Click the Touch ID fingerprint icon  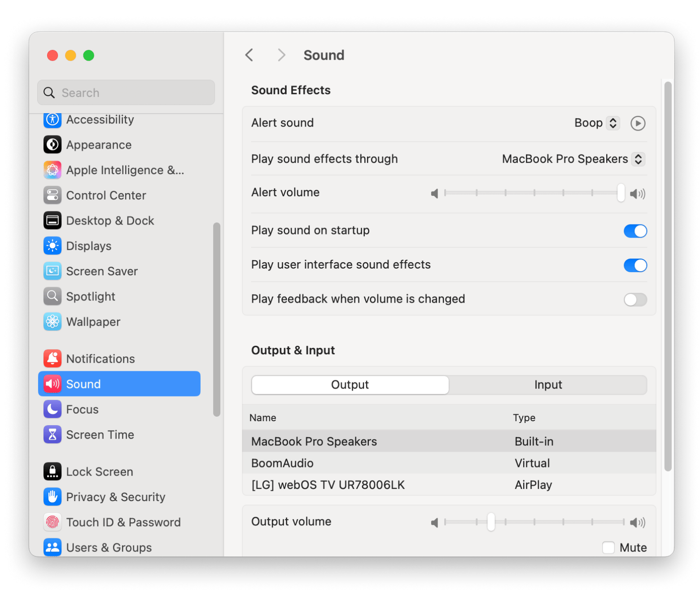point(52,522)
